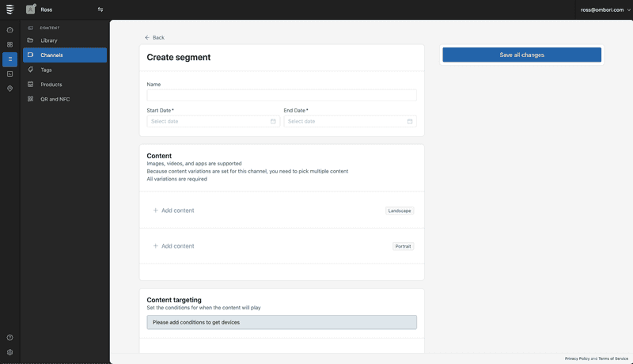Open Library in the content menu
The image size is (633, 364).
point(49,40)
